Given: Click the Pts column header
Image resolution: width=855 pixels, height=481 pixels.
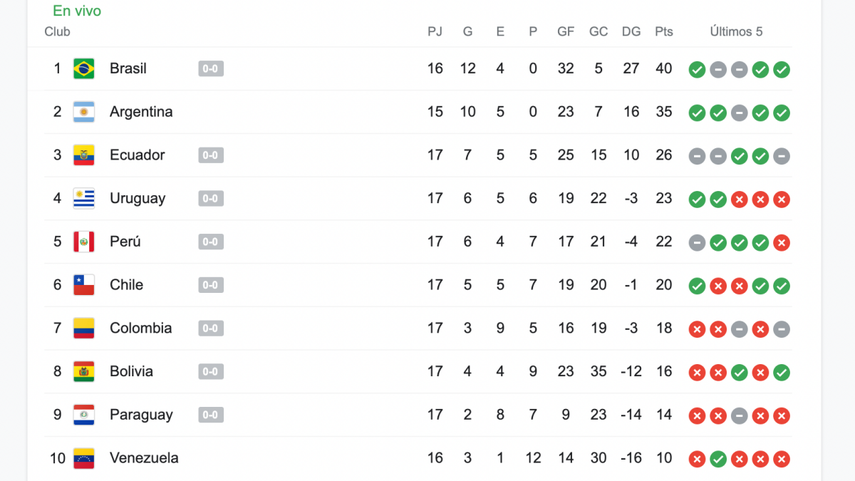Looking at the screenshot, I should [664, 32].
